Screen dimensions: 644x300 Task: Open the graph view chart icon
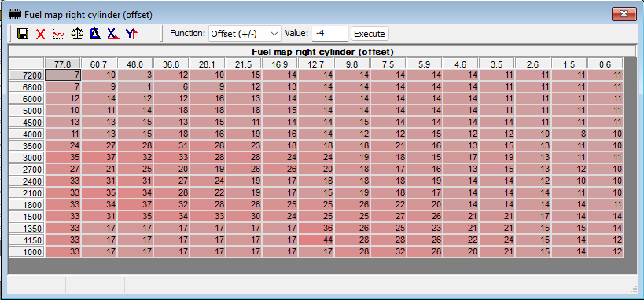click(x=59, y=34)
